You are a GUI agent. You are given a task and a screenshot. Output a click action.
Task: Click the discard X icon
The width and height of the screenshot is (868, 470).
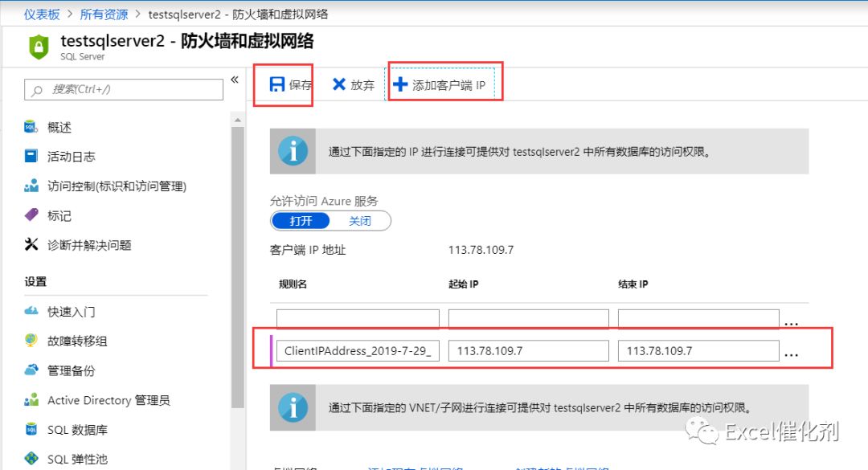pos(339,84)
